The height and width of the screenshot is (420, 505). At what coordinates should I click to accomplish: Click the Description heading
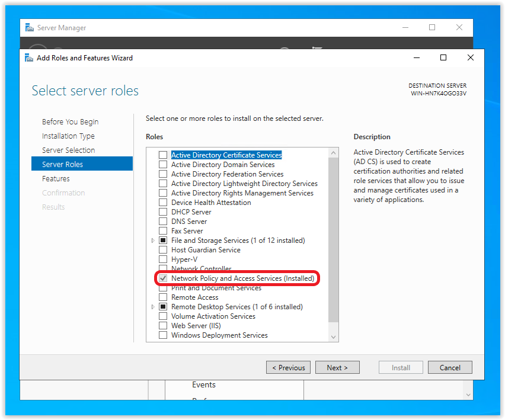[372, 137]
